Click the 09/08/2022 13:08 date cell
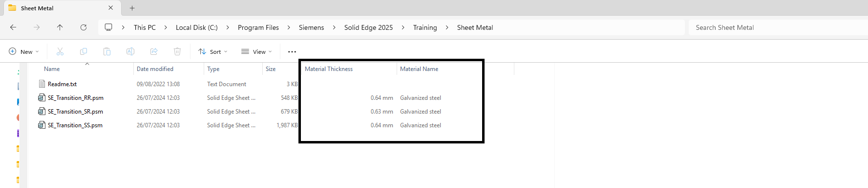This screenshot has width=868, height=188. pyautogui.click(x=158, y=84)
